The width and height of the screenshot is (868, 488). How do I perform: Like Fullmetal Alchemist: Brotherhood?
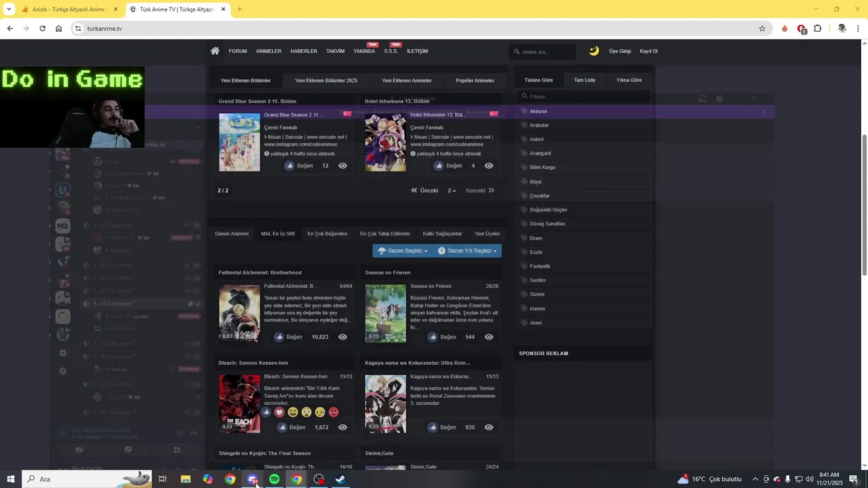point(288,337)
